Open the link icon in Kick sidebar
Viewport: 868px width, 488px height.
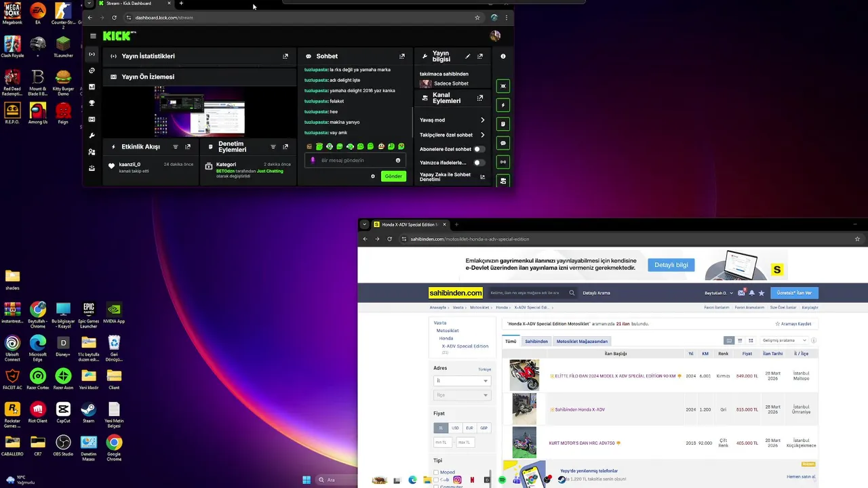(92, 70)
